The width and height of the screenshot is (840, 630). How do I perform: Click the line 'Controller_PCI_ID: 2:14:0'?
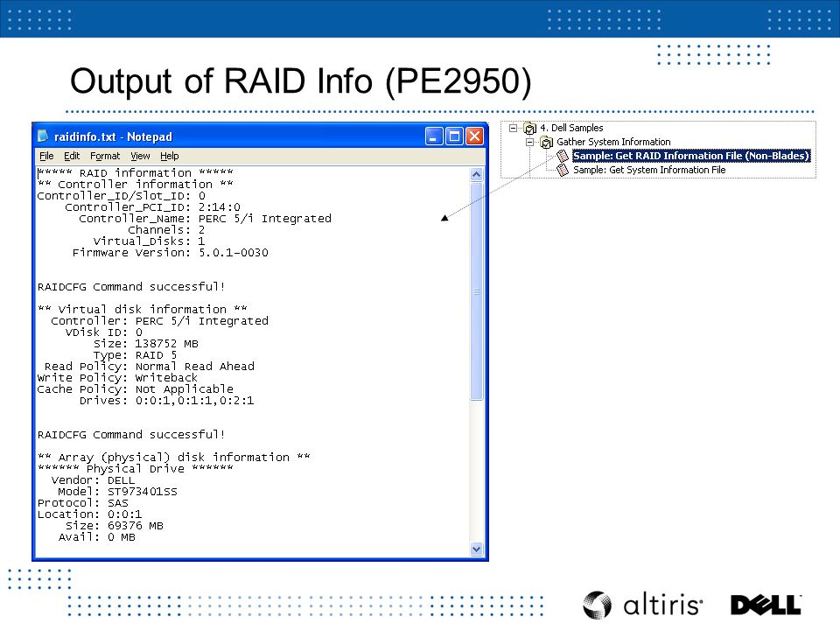pos(152,206)
